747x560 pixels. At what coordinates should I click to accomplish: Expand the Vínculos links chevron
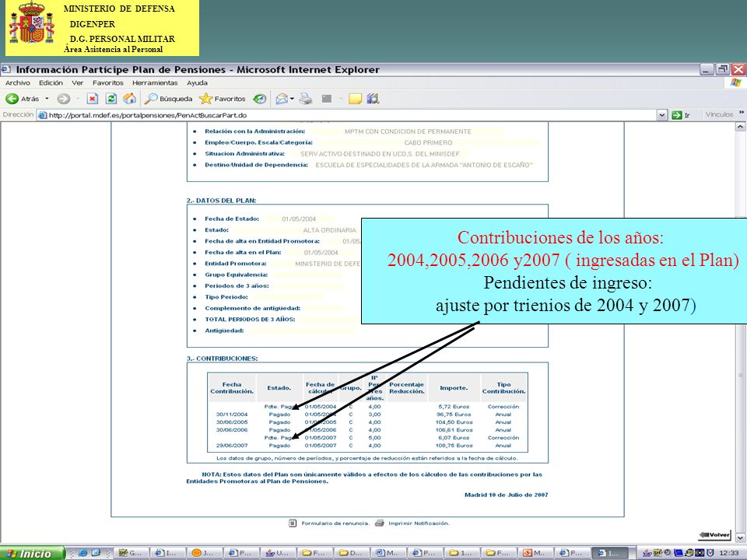tap(742, 114)
